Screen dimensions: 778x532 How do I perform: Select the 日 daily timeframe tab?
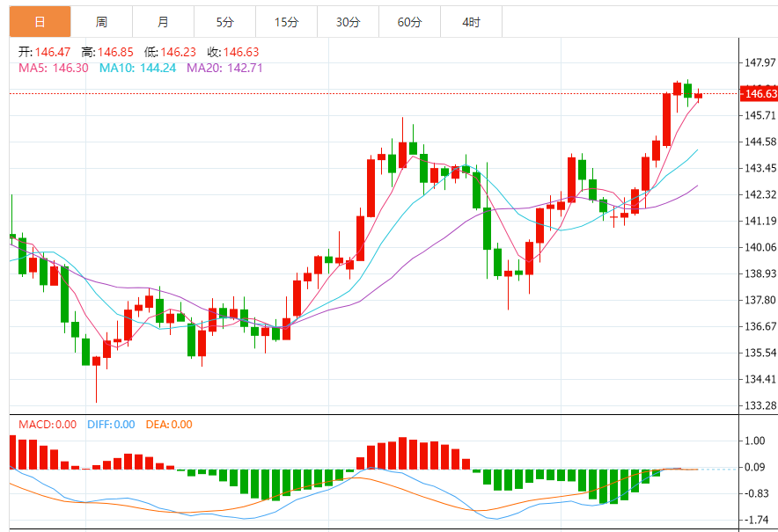40,22
